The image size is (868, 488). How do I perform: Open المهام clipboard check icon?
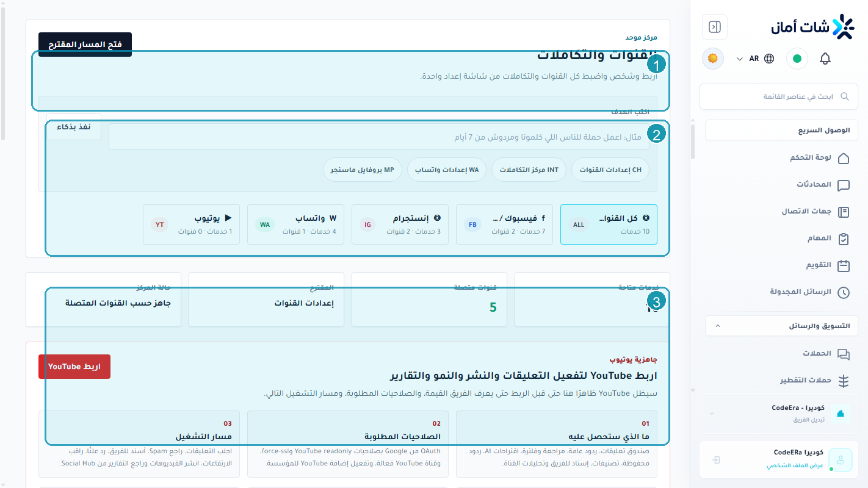click(x=844, y=239)
